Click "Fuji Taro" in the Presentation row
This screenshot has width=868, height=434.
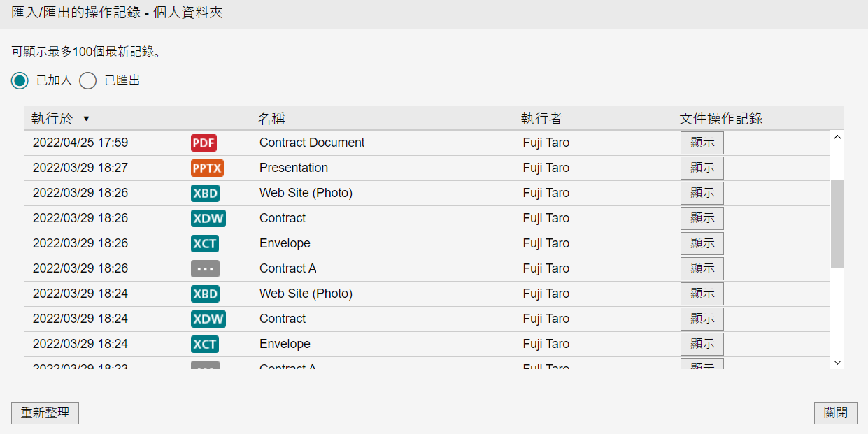tap(546, 168)
